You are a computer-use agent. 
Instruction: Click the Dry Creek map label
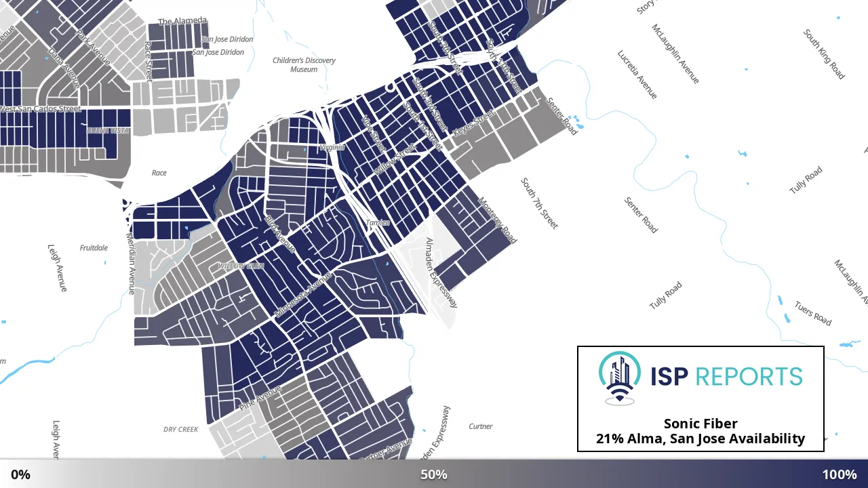pyautogui.click(x=180, y=429)
